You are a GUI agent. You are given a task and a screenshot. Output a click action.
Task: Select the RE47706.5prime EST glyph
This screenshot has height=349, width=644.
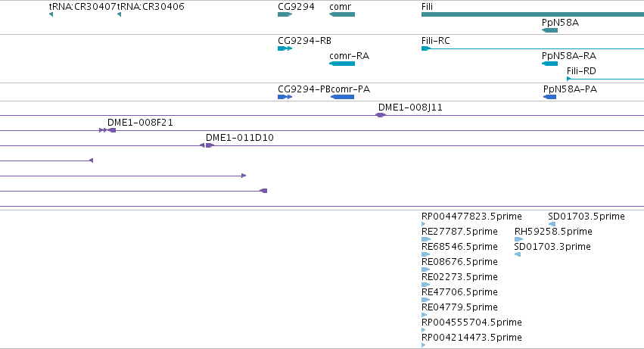click(x=425, y=300)
